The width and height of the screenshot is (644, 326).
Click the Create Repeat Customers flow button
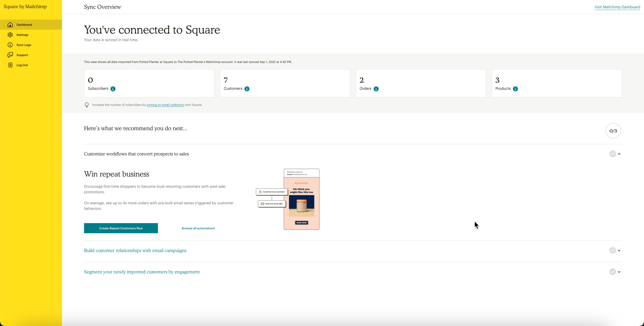pyautogui.click(x=121, y=228)
